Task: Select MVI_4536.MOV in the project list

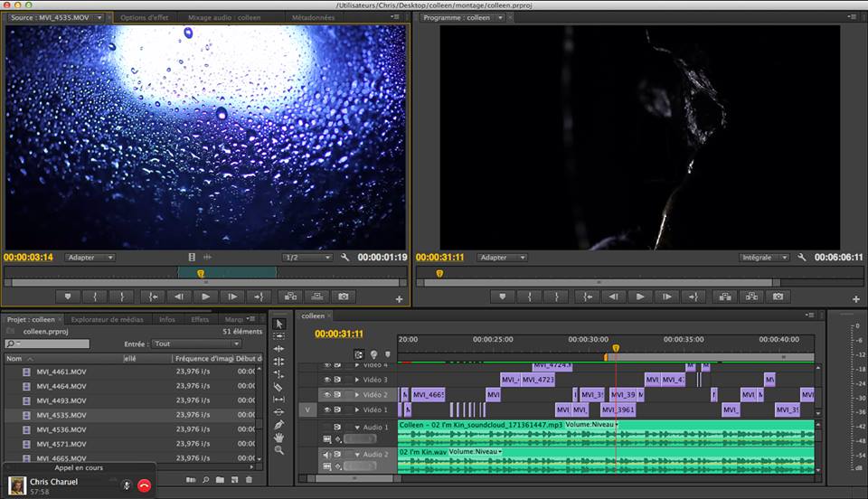Action: [61, 429]
